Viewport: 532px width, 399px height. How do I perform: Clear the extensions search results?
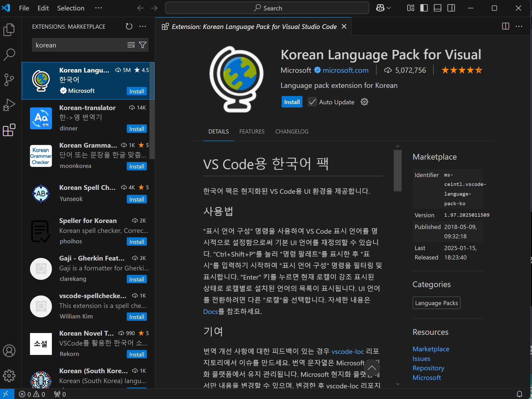[x=131, y=45]
